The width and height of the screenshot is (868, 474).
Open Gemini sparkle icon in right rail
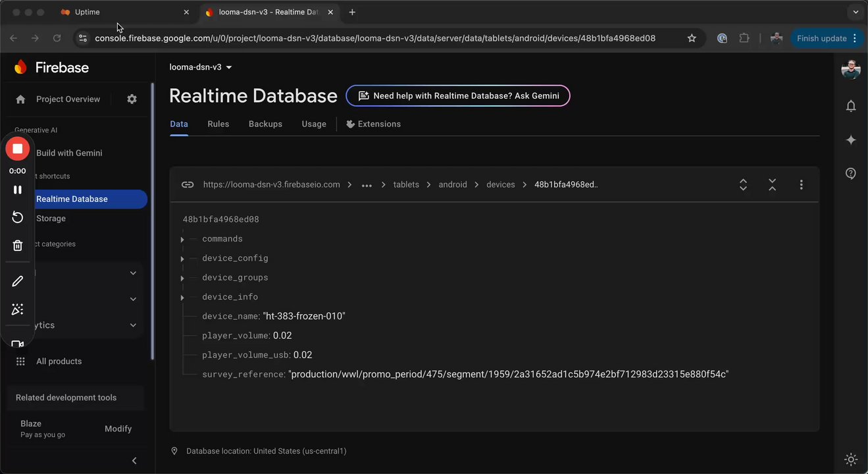(851, 140)
